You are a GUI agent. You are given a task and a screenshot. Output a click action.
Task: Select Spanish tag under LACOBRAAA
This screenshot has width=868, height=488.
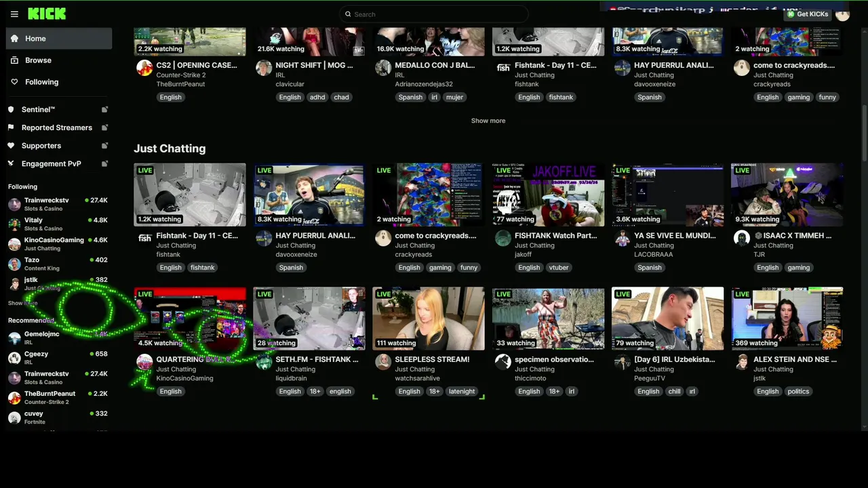(649, 268)
